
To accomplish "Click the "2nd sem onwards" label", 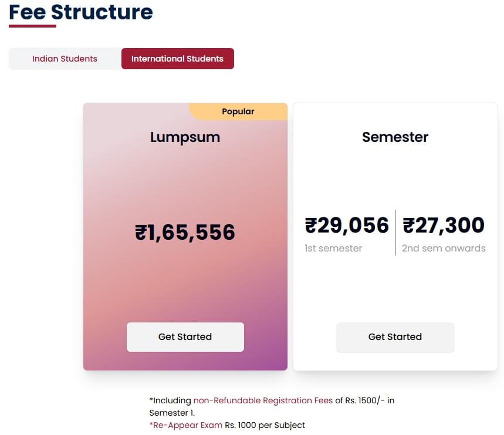I will (444, 248).
